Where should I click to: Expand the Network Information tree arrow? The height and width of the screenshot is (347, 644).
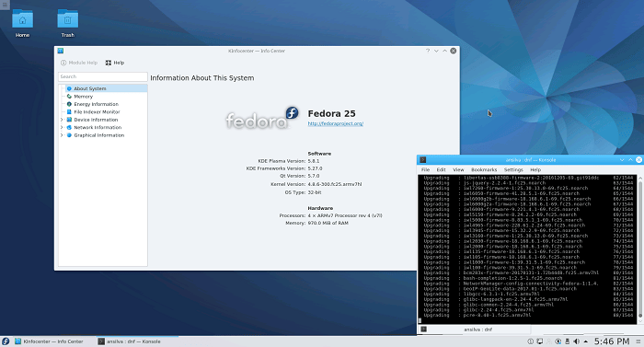[62, 127]
